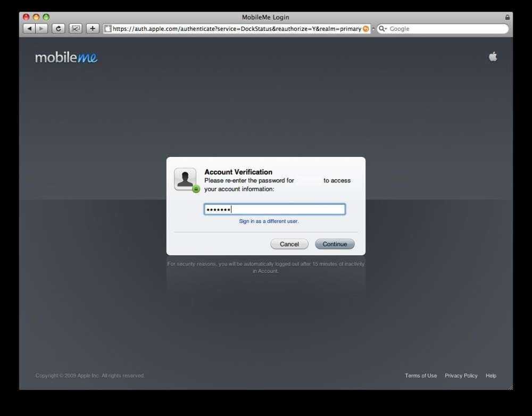Click into the password field
The width and height of the screenshot is (532, 416).
click(275, 210)
